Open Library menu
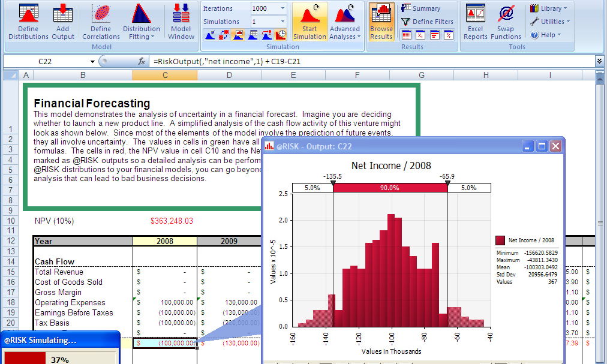The height and width of the screenshot is (364, 607). coord(549,8)
